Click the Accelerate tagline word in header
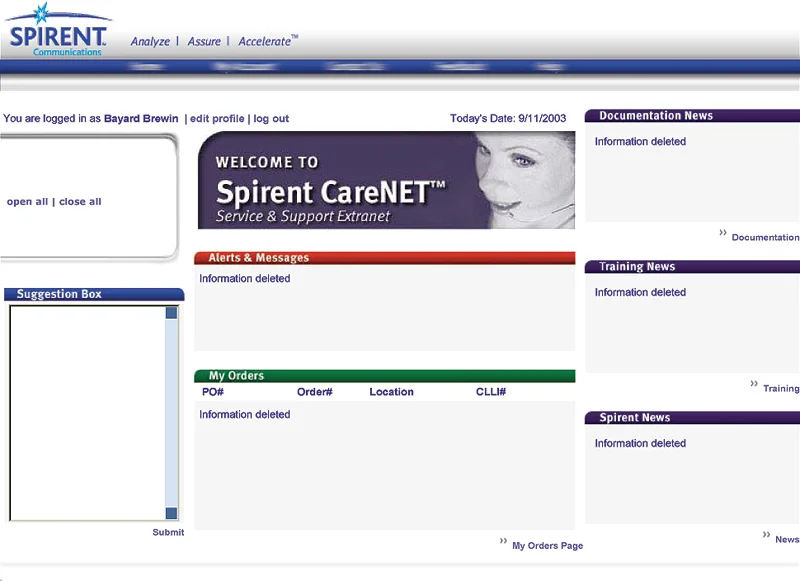The height and width of the screenshot is (581, 800). click(x=265, y=41)
